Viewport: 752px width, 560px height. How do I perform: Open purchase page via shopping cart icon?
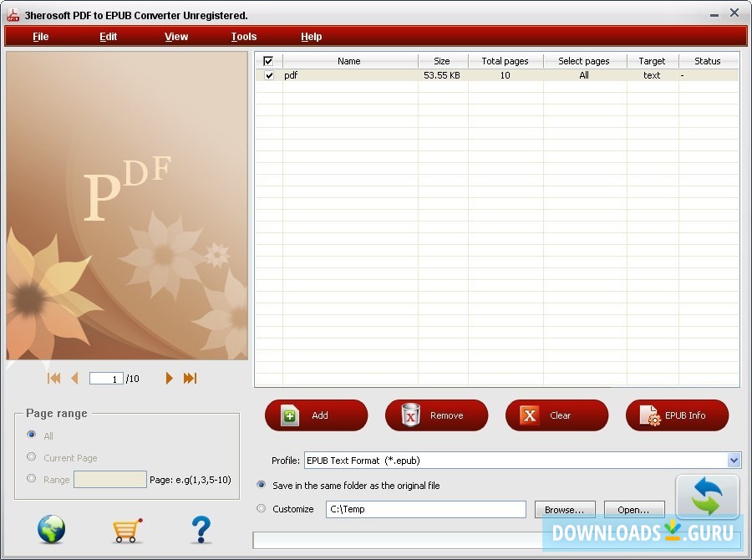point(126,529)
